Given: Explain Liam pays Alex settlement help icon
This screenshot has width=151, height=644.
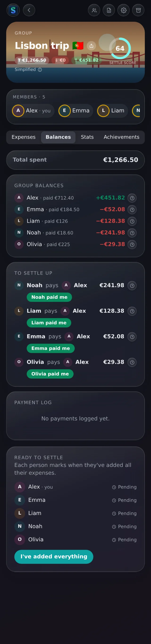Looking at the screenshot, I should (x=132, y=311).
